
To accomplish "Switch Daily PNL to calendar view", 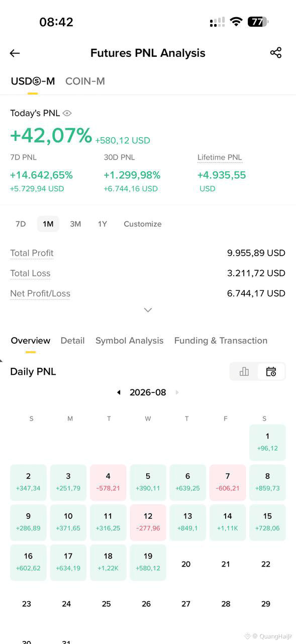I will click(271, 372).
